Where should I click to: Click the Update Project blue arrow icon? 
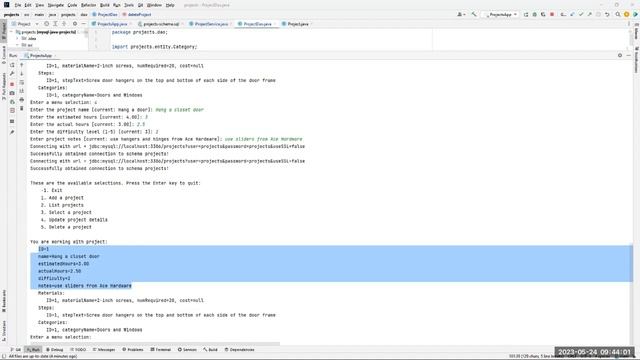coord(572,14)
